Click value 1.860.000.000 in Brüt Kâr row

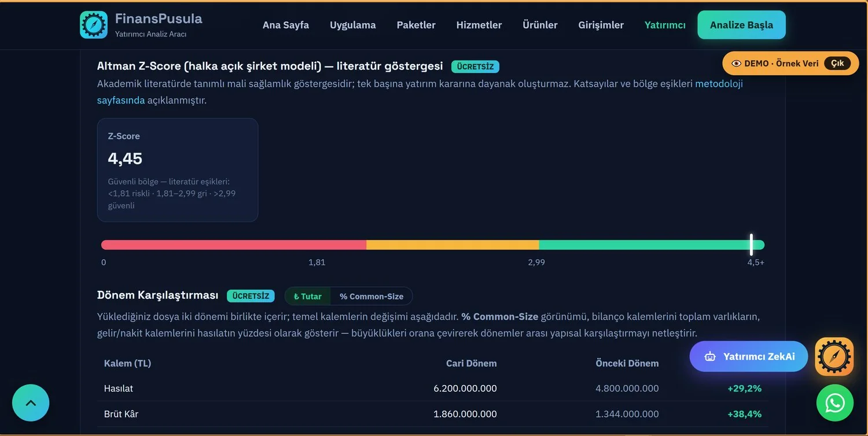coord(465,414)
